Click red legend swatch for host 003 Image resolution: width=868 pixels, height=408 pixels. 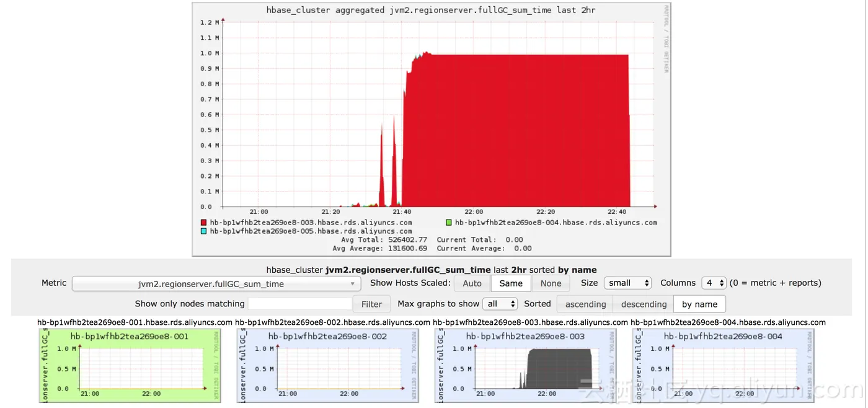(203, 222)
